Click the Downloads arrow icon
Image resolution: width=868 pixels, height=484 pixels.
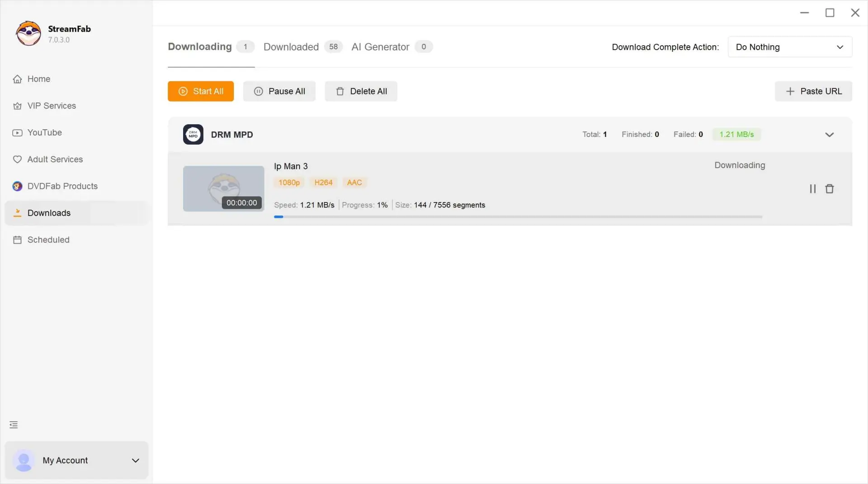click(17, 213)
